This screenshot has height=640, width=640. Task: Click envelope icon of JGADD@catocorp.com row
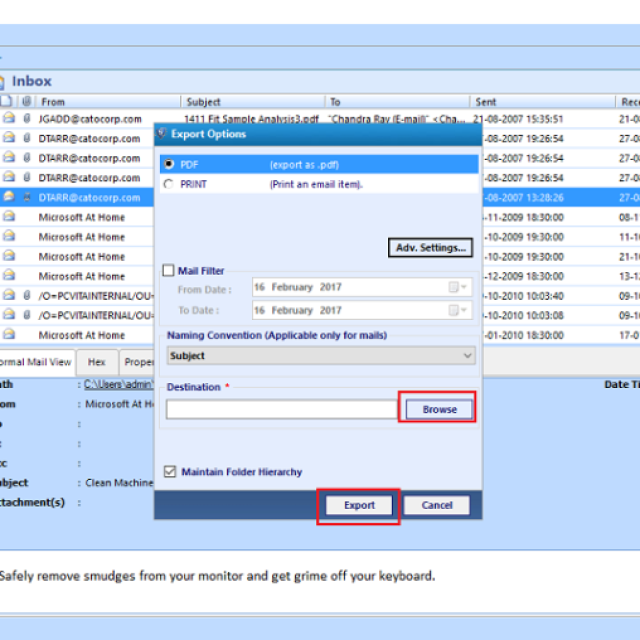click(9, 118)
